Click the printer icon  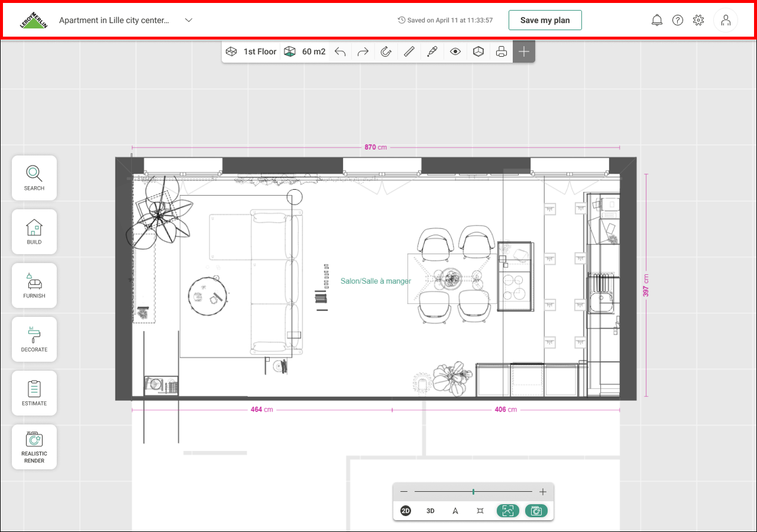click(502, 52)
